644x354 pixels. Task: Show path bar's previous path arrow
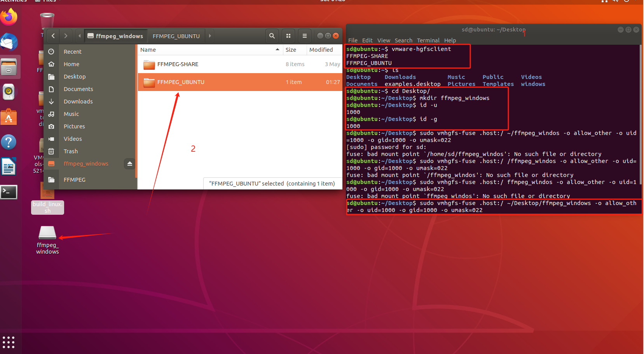pyautogui.click(x=80, y=36)
